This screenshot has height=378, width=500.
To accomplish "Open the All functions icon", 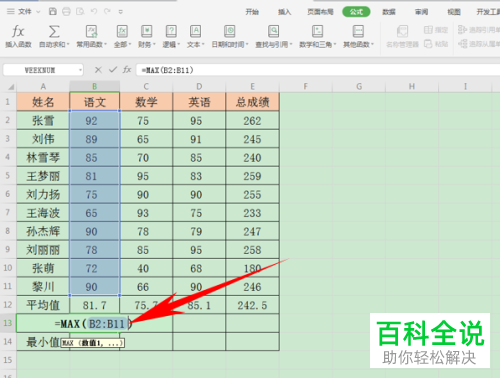I will tap(122, 32).
